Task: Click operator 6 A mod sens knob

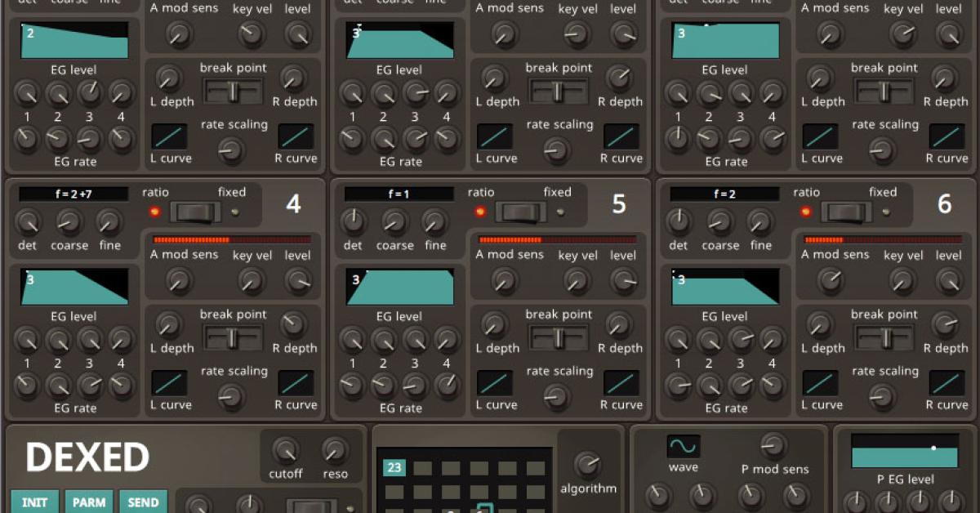Action: point(830,280)
